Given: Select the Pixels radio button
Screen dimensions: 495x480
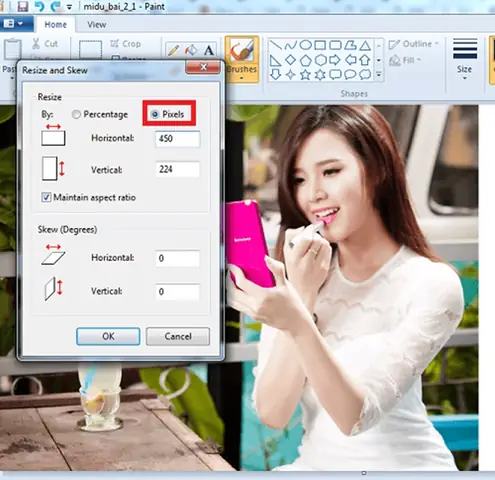Looking at the screenshot, I should click(x=155, y=114).
